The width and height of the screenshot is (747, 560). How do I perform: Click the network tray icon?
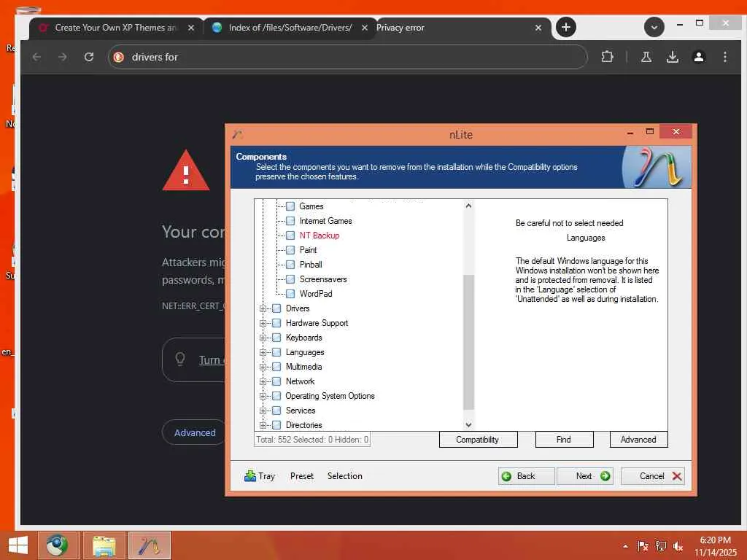660,546
